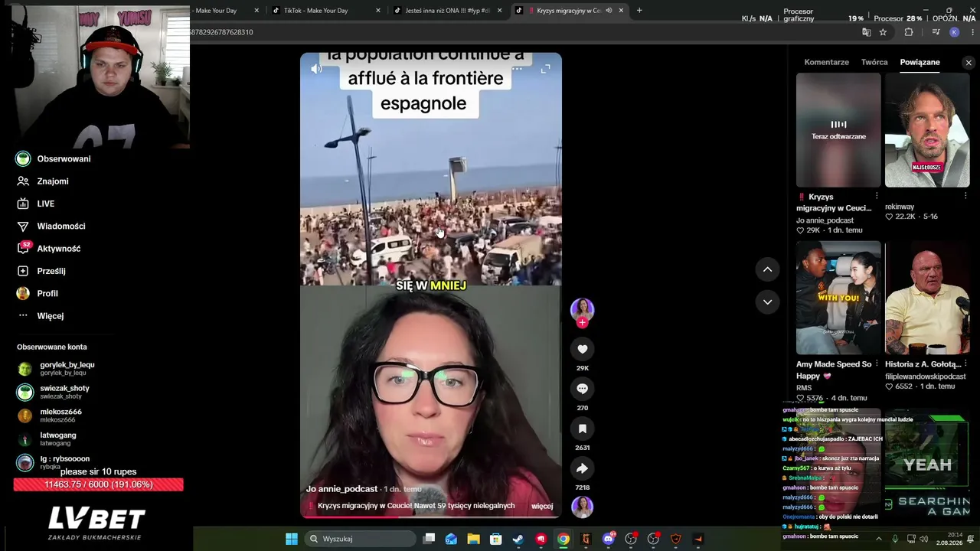The width and height of the screenshot is (980, 551).
Task: Open comments via the speech bubble icon
Action: (x=582, y=389)
